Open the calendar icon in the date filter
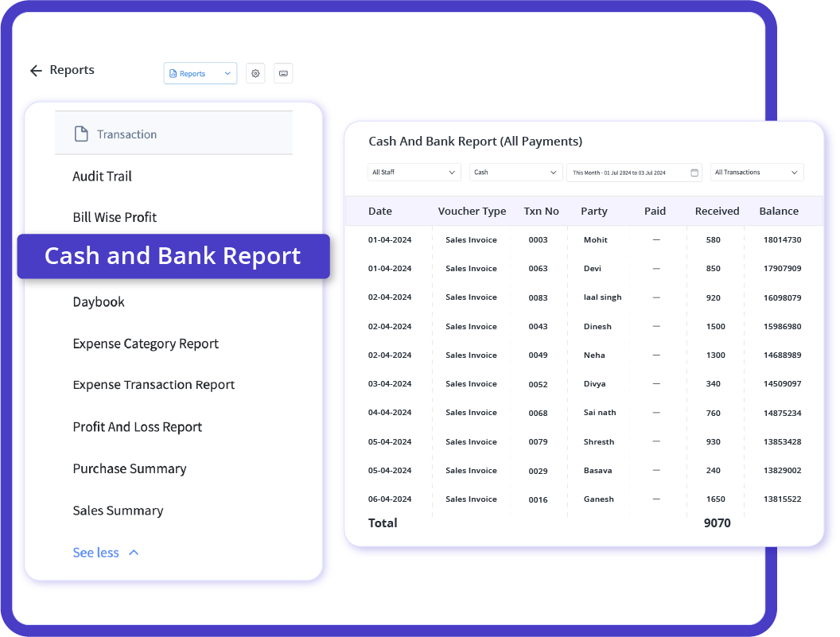The width and height of the screenshot is (840, 637). pyautogui.click(x=694, y=172)
